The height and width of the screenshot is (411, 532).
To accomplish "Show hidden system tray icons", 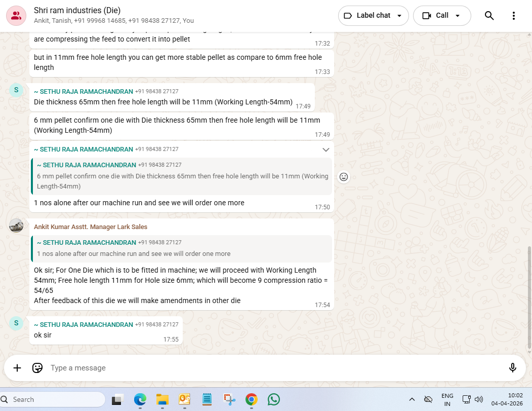I will click(x=412, y=399).
